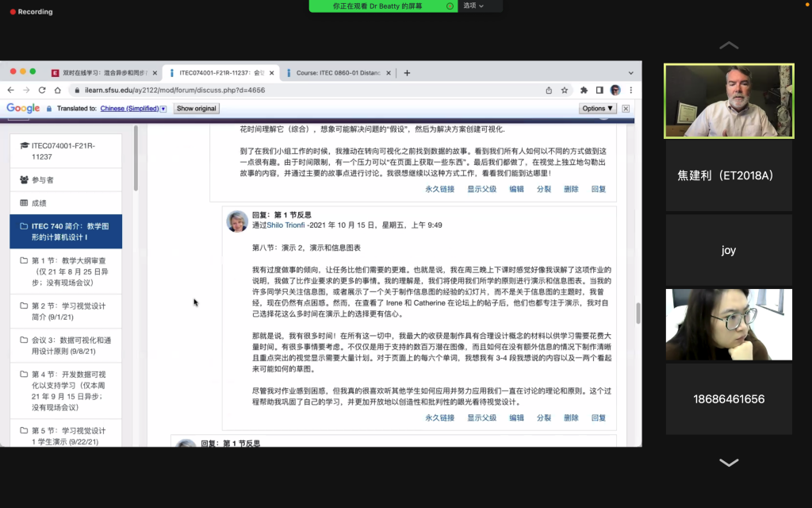
Task: Click 显示父级 in post above Shilo's reply
Action: 481,189
